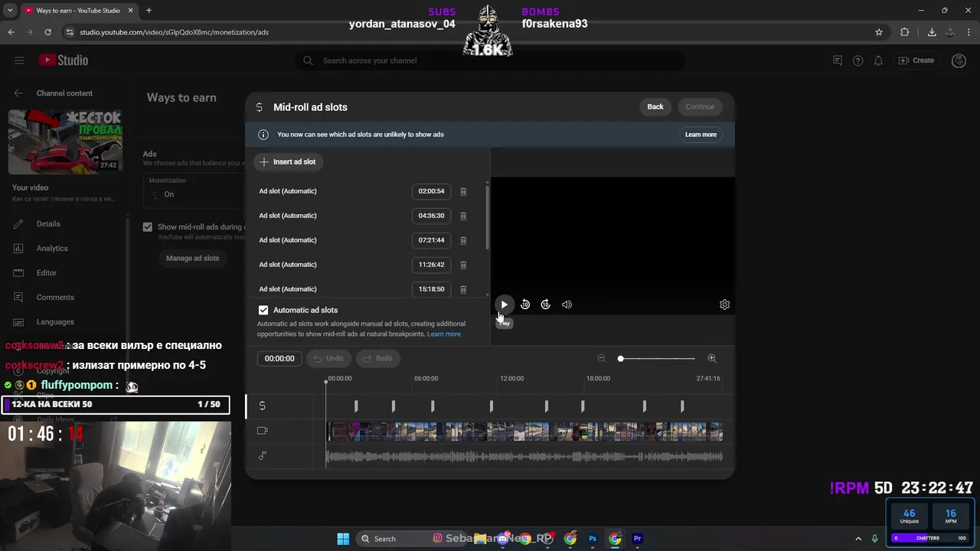Click the Back button

(x=655, y=106)
